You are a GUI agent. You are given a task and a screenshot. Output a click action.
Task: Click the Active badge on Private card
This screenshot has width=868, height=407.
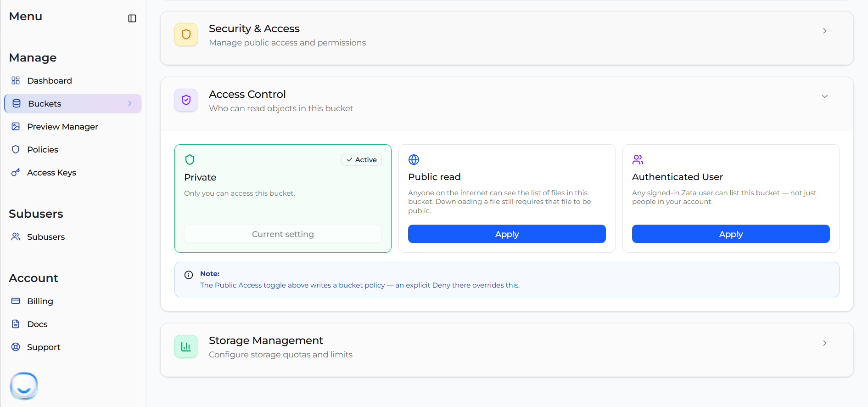(362, 159)
